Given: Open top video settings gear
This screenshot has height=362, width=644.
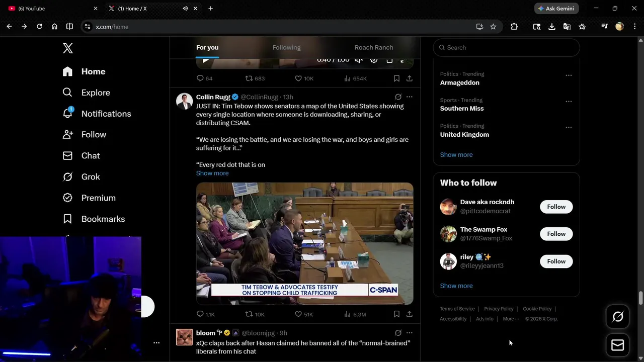Looking at the screenshot, I should coord(374,60).
